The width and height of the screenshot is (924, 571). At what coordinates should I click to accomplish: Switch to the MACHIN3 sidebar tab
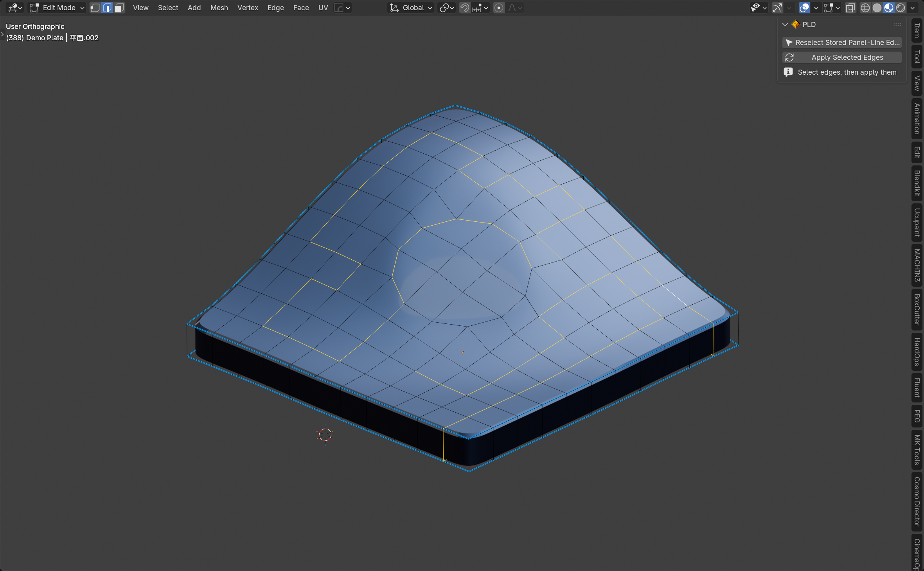(x=917, y=265)
